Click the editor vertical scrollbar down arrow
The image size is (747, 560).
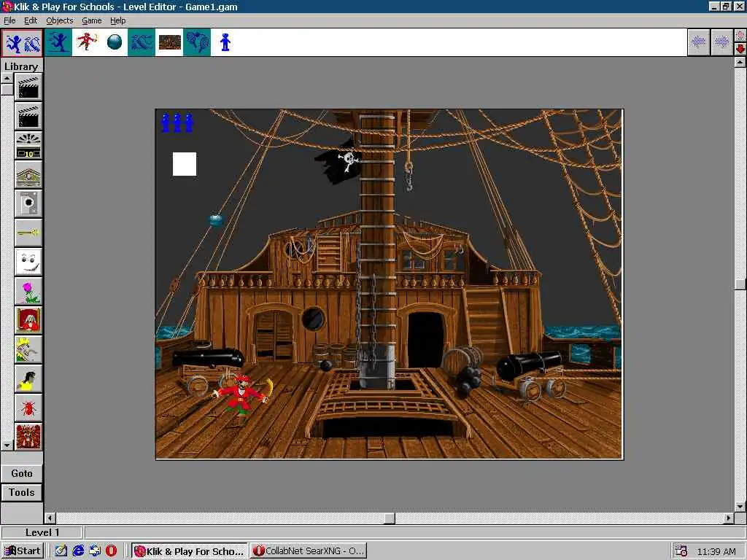pos(740,507)
